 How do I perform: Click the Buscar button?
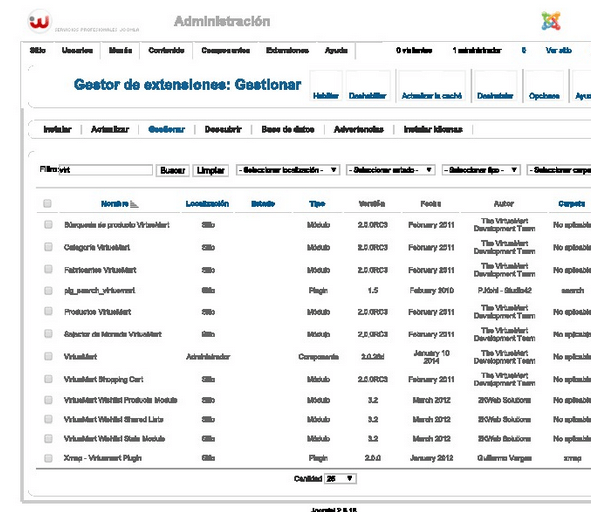[x=173, y=170]
